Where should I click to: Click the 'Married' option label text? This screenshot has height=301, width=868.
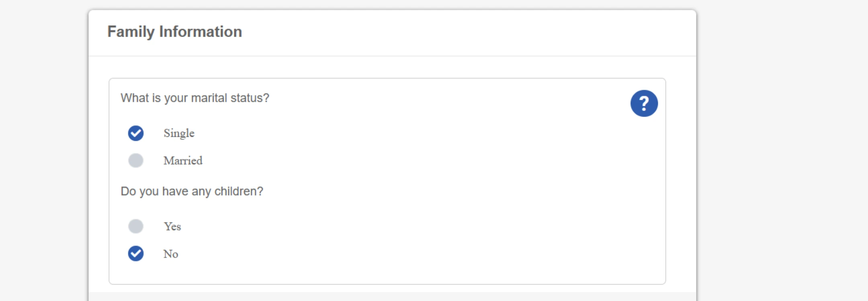click(183, 161)
